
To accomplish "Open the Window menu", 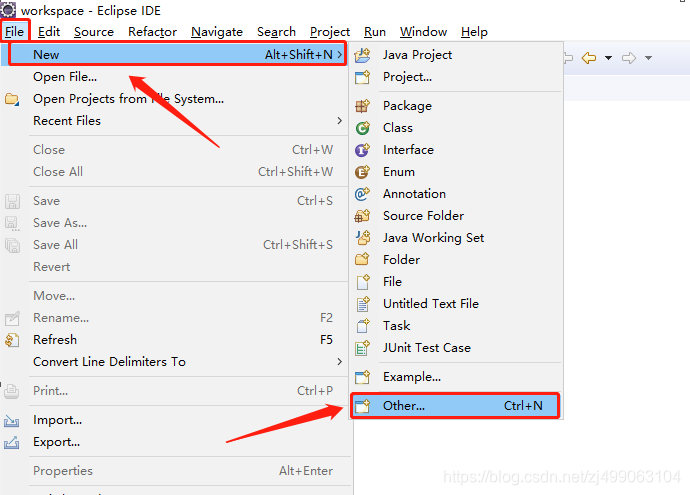I will 423,32.
